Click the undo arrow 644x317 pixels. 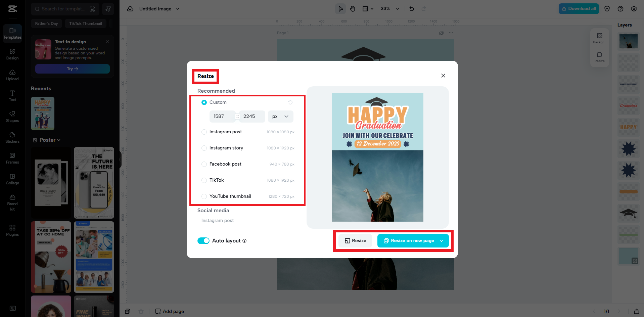(x=412, y=9)
